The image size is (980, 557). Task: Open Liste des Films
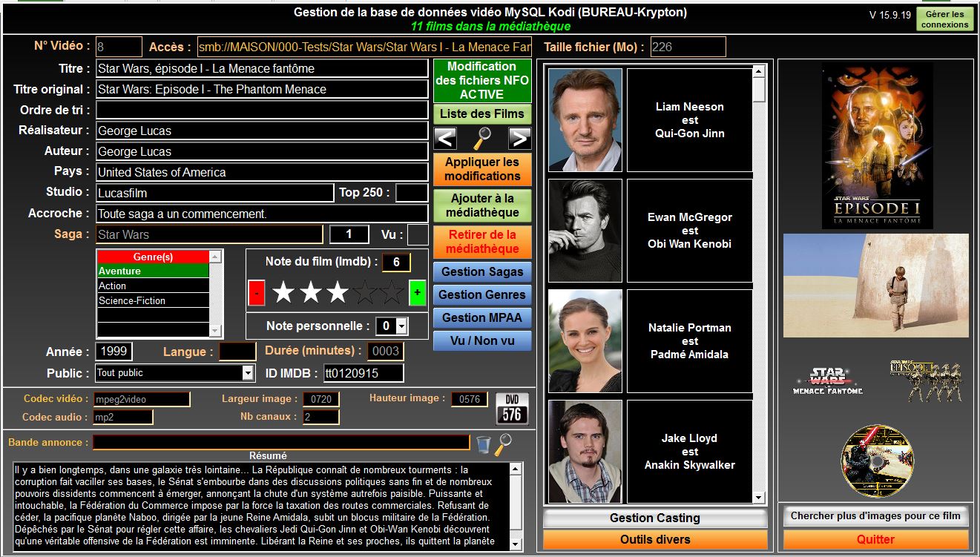tap(482, 113)
